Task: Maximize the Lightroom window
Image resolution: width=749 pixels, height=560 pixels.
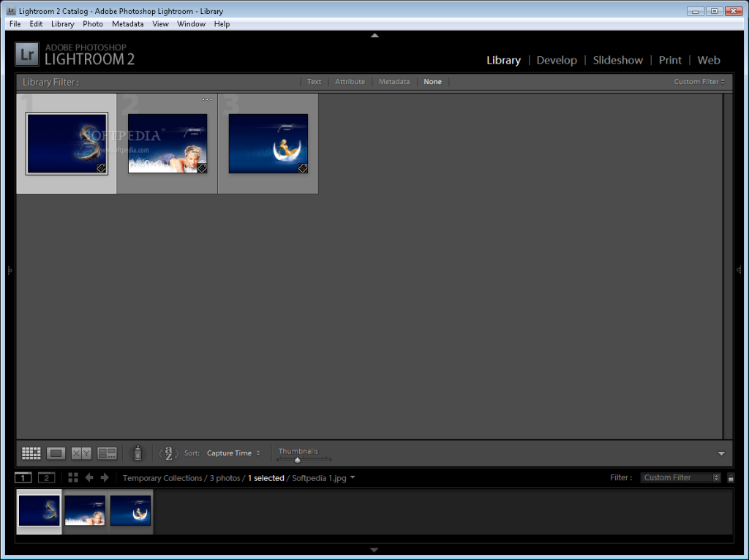Action: (x=715, y=11)
